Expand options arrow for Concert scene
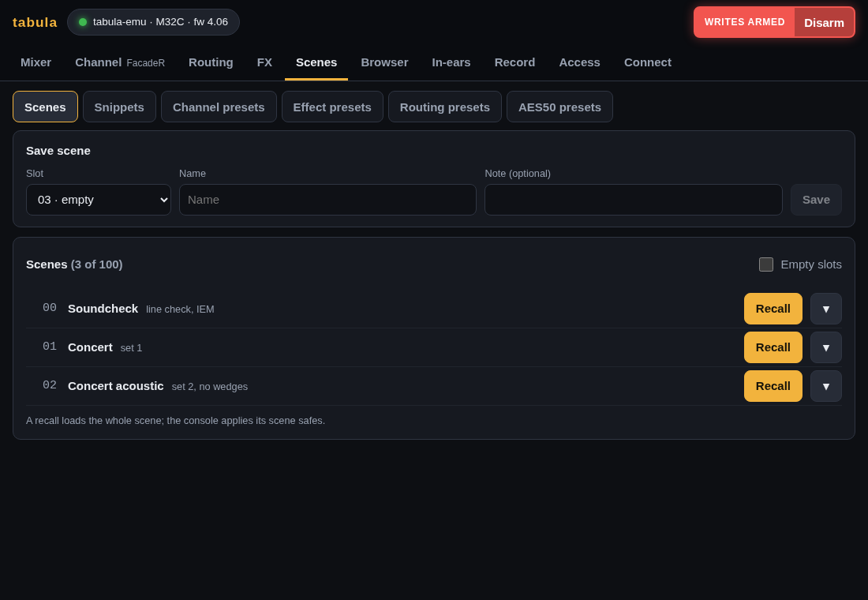Screen dimensions: 868x600 coord(825,347)
